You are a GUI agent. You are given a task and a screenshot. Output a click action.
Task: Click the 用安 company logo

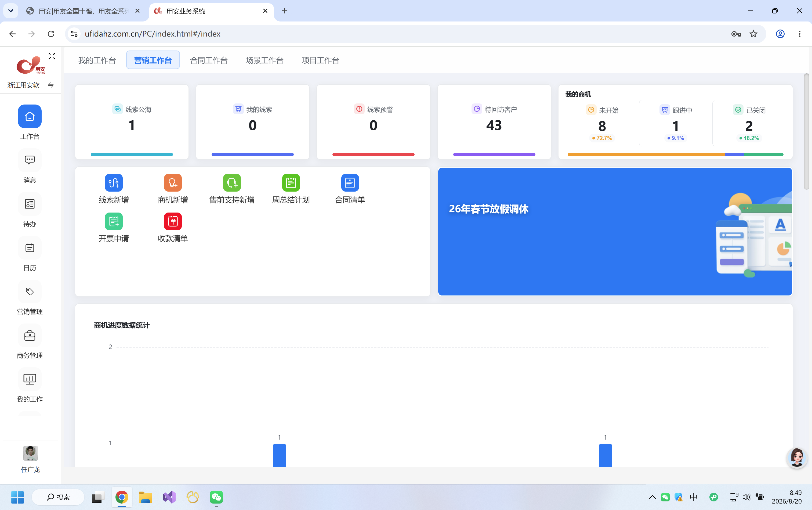pyautogui.click(x=30, y=66)
